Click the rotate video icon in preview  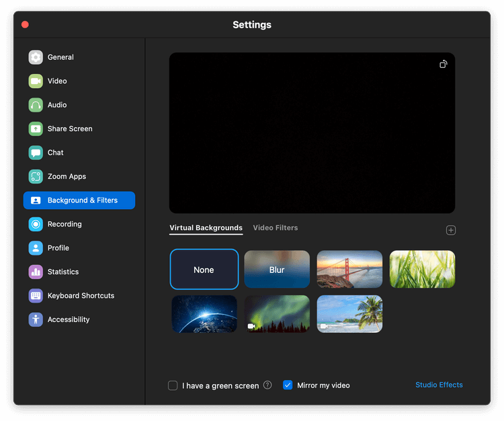point(444,65)
